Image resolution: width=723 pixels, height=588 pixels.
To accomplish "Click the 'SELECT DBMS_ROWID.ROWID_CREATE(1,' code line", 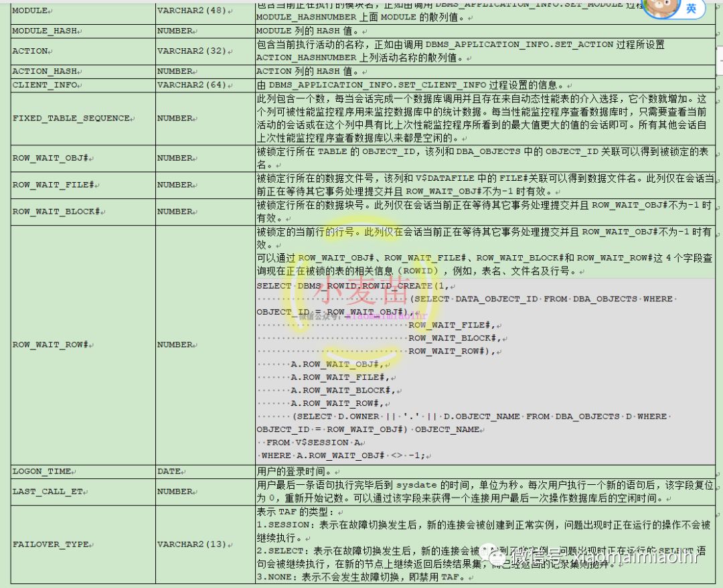I will click(x=353, y=286).
